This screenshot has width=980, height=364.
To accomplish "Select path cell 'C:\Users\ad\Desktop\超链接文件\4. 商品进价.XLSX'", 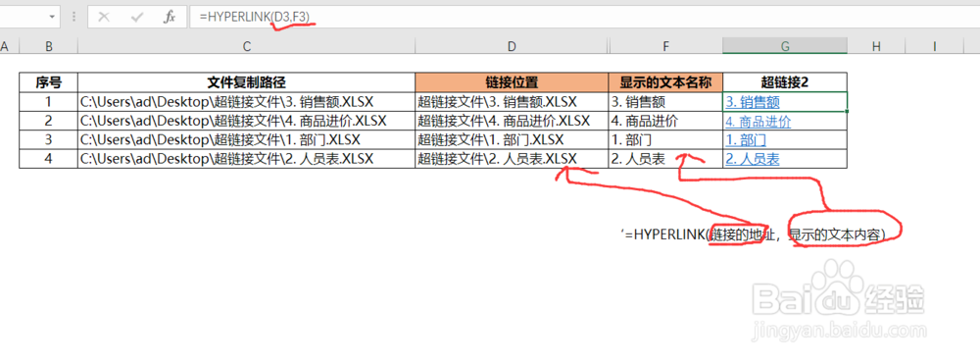I will click(246, 121).
